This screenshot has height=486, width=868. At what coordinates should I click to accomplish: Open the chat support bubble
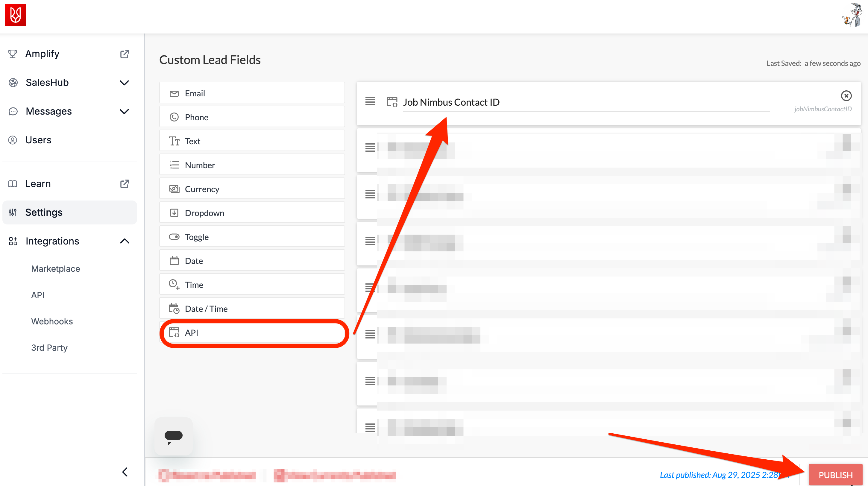173,436
